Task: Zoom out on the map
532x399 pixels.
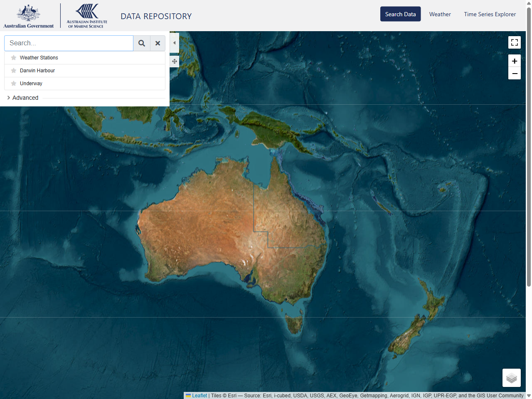Action: click(x=515, y=73)
